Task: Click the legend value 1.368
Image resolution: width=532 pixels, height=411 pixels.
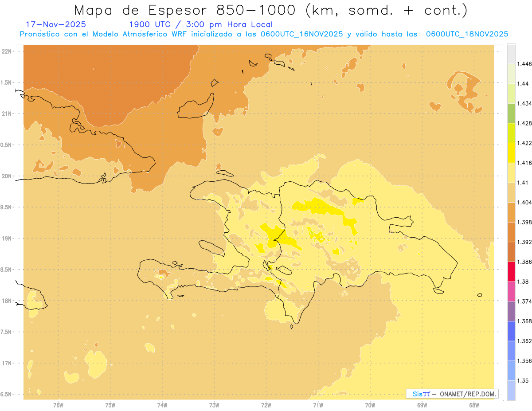Action: [525, 321]
